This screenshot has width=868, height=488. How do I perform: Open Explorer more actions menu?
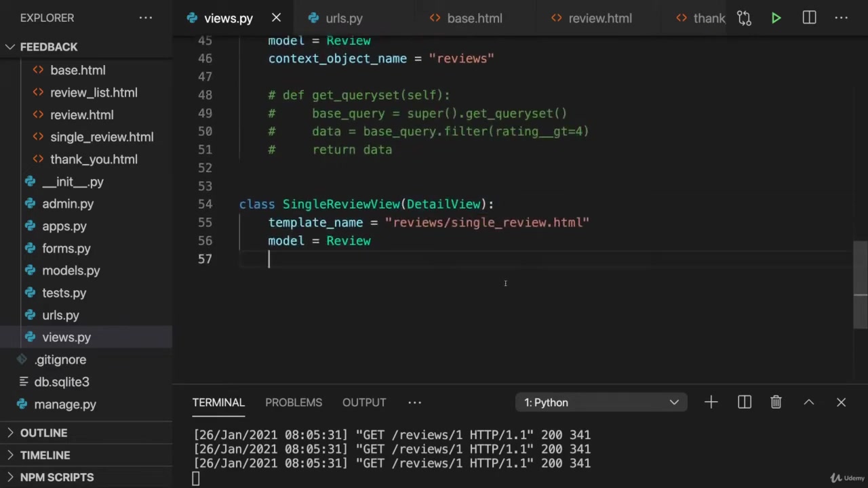tap(146, 18)
